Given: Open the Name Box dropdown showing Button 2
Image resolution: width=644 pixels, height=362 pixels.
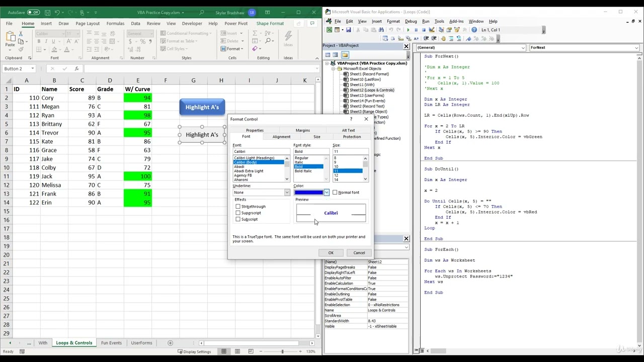Looking at the screenshot, I should (33, 68).
